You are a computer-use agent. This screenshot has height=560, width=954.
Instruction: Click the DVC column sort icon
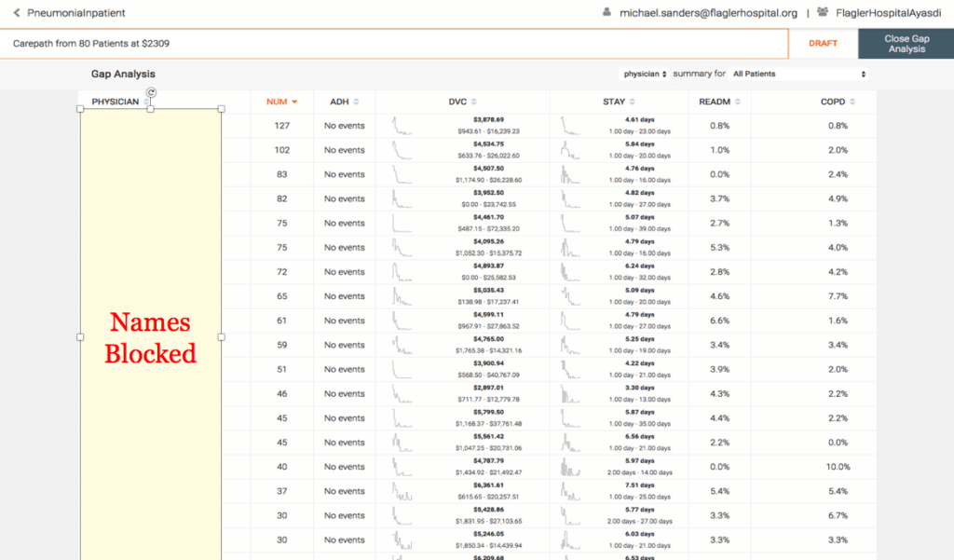tap(474, 102)
